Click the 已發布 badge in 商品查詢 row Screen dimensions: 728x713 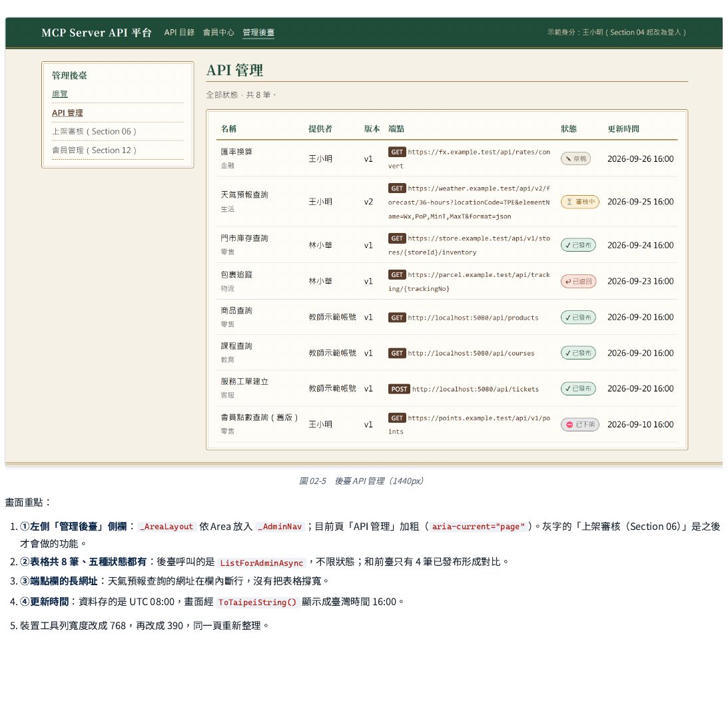(578, 318)
